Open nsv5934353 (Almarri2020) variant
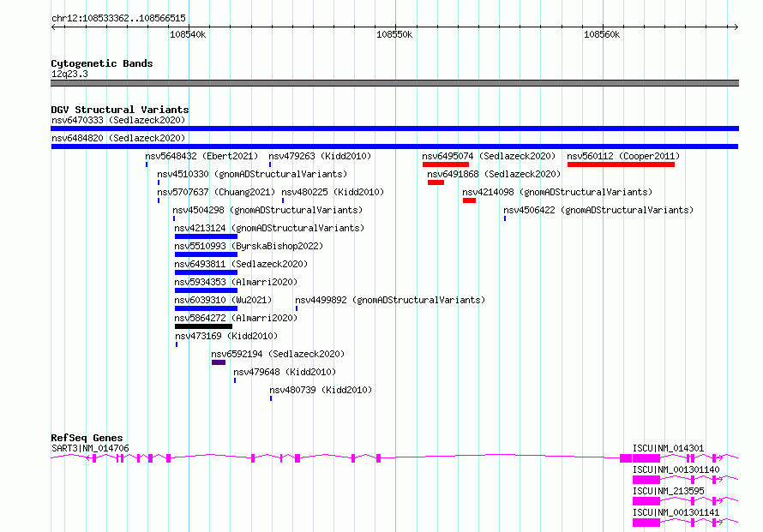 point(236,282)
